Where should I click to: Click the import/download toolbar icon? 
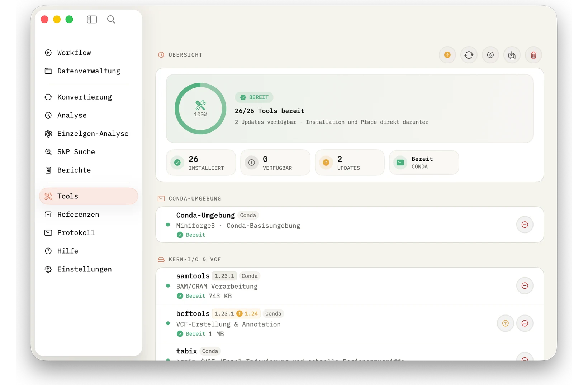[x=512, y=55]
